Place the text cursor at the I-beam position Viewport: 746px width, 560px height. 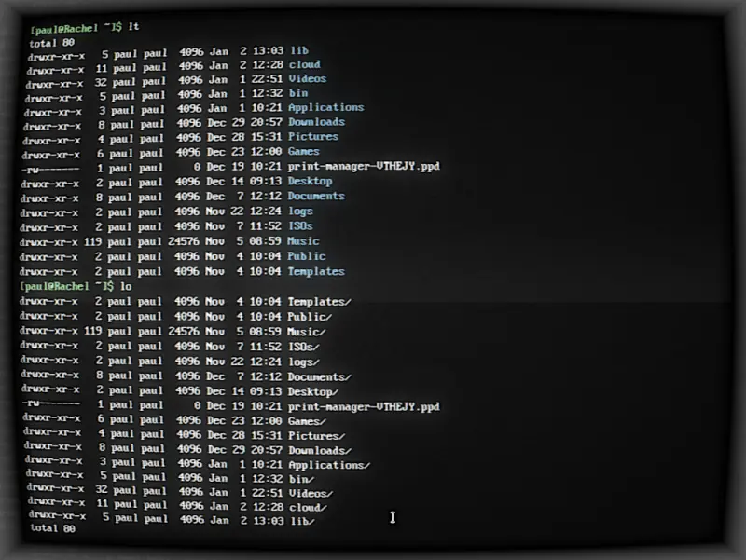[x=392, y=518]
